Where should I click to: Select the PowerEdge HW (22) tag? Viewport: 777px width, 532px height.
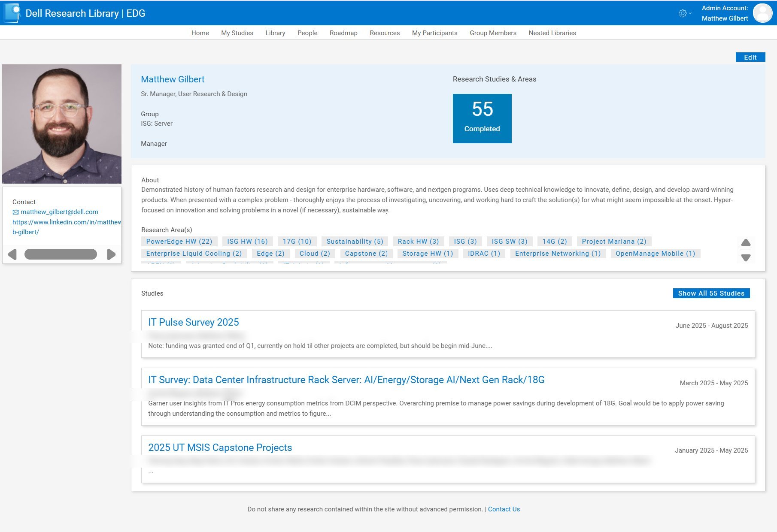point(179,242)
